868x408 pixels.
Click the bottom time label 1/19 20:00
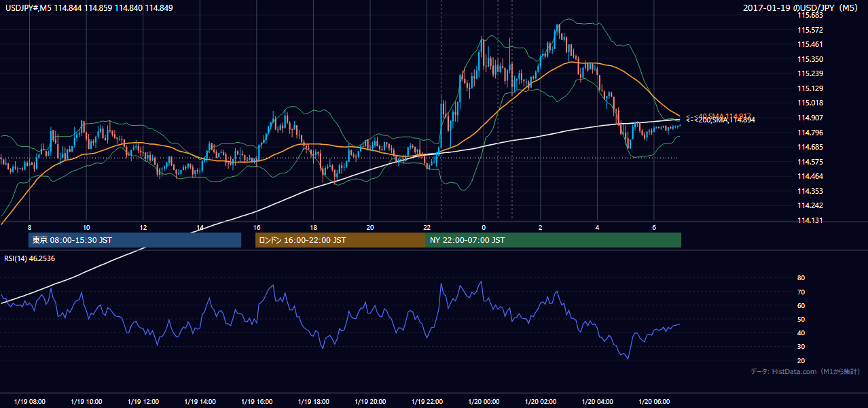[x=369, y=401]
